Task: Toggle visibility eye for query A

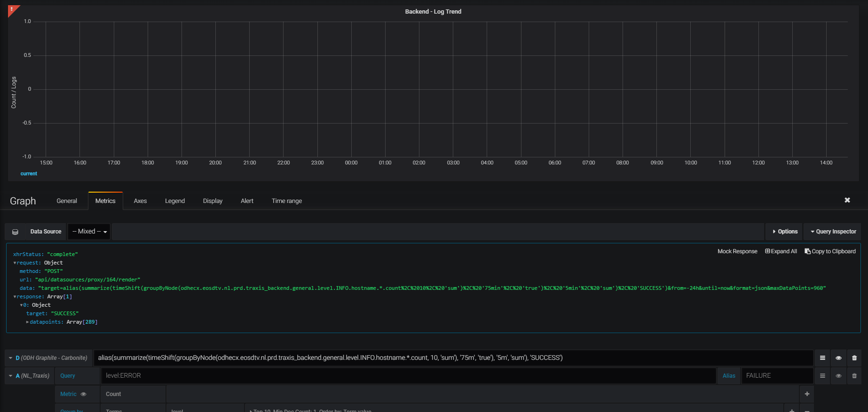Action: [838, 376]
